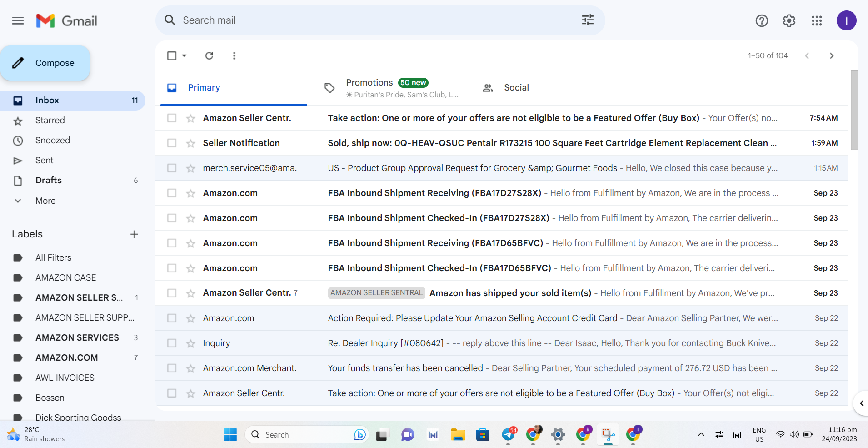The width and height of the screenshot is (868, 448).
Task: Open the Dealer Inquiry #080642 email
Action: coord(502,343)
